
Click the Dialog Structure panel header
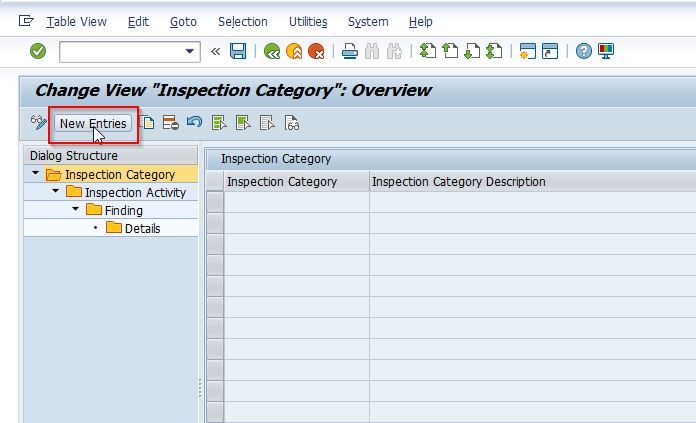coord(111,156)
